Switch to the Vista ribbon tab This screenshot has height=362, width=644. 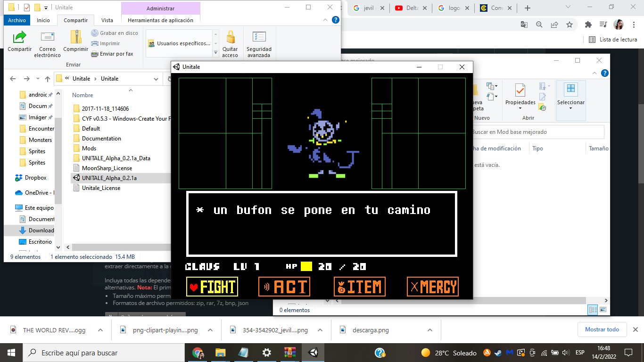[107, 20]
